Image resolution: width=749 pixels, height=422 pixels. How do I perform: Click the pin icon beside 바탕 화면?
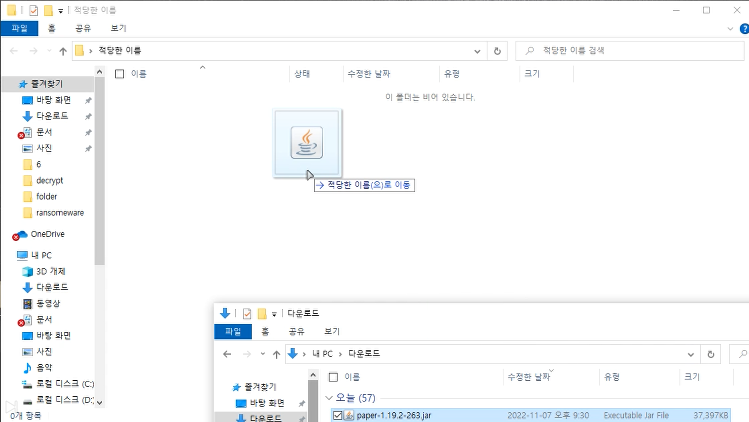point(88,100)
